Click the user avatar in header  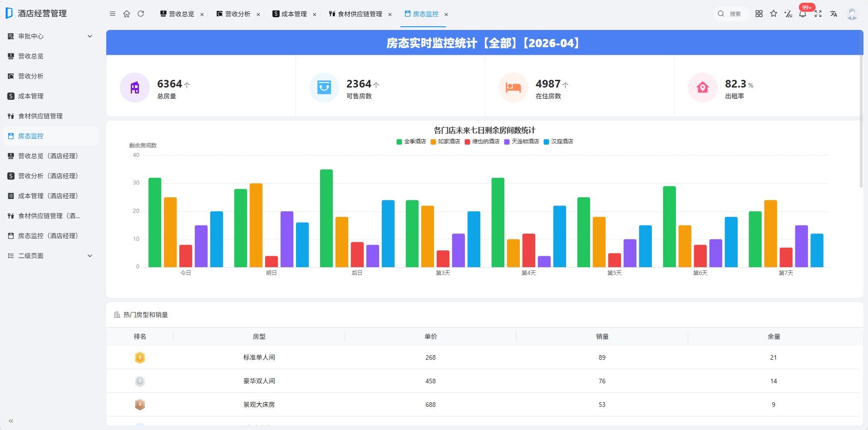pos(852,14)
